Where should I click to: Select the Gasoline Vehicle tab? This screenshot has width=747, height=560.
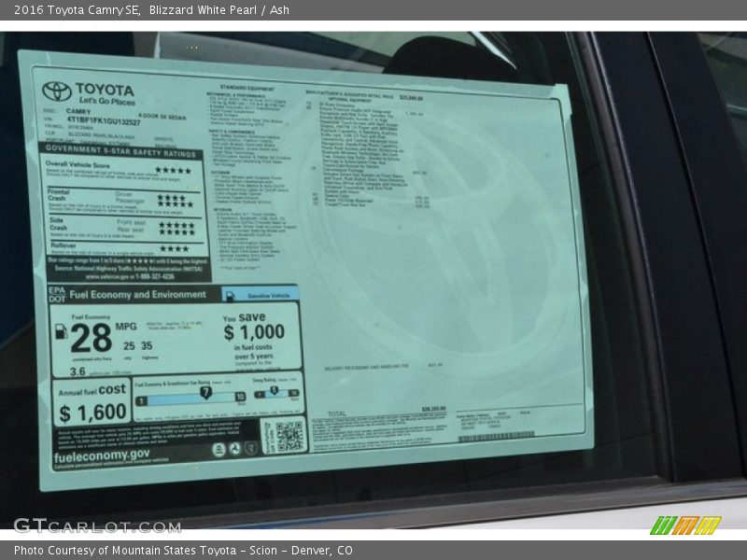pyautogui.click(x=268, y=295)
